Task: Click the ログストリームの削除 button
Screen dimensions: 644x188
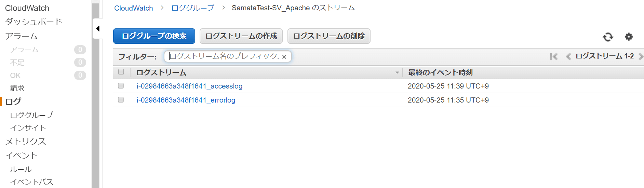Action: click(329, 36)
